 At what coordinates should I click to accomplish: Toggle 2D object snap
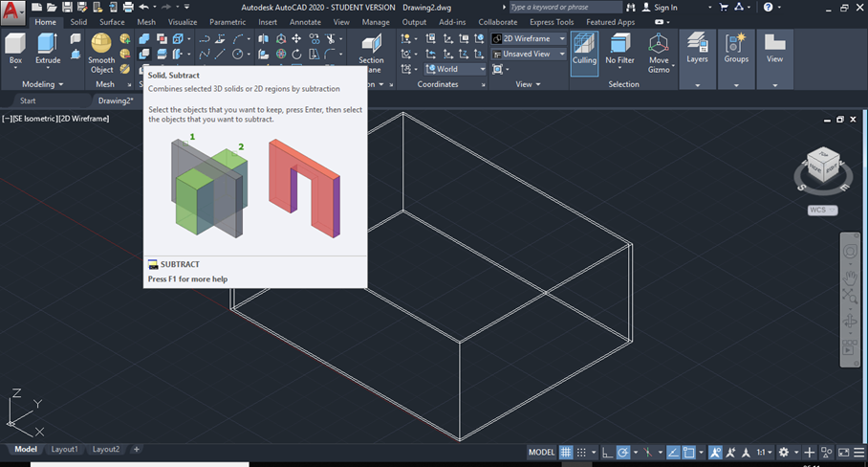[688, 453]
